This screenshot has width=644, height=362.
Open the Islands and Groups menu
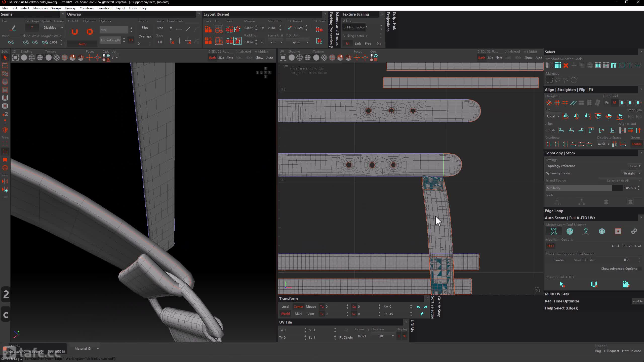tap(47, 8)
